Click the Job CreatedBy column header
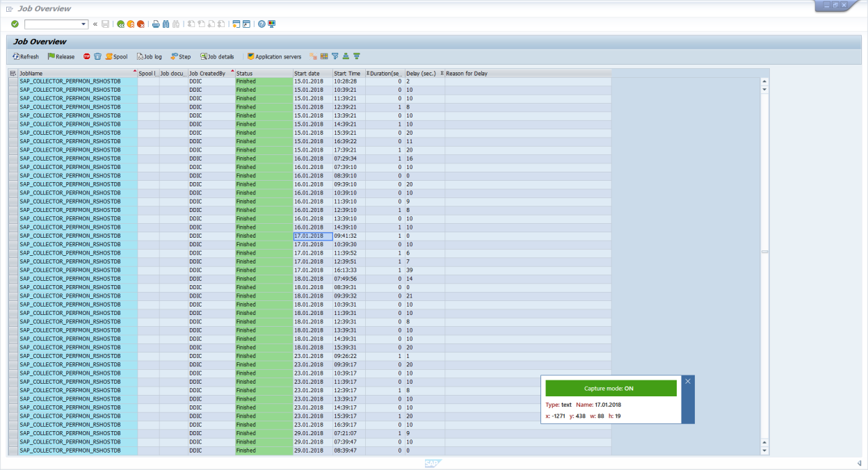Screen dimensions: 868x470 211,73
